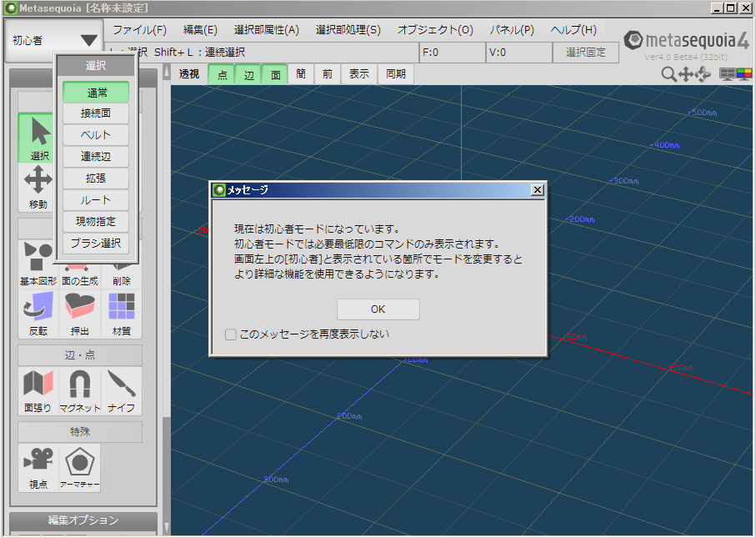
Task: Toggle the 前 front-only button
Action: pos(328,74)
